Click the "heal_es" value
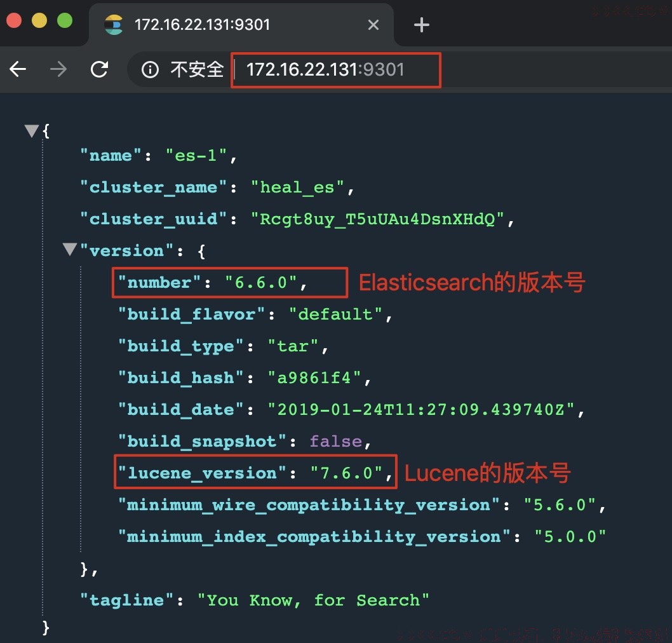 pyautogui.click(x=297, y=187)
